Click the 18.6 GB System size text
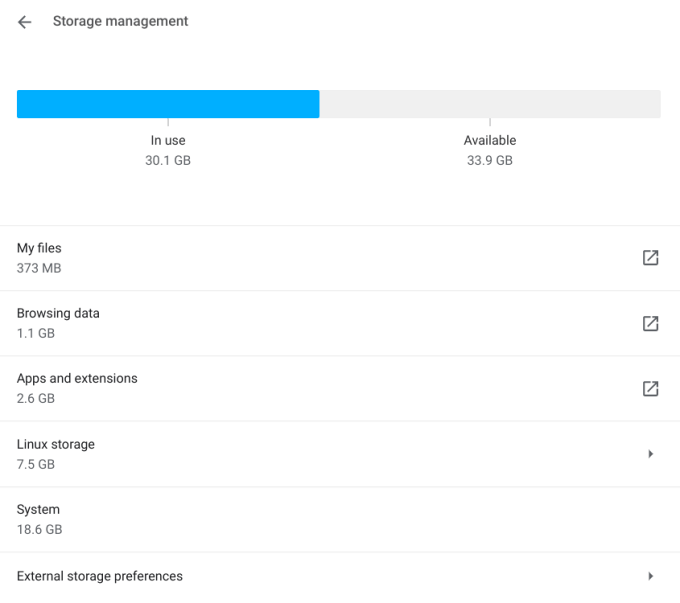680x603 pixels. [x=39, y=529]
